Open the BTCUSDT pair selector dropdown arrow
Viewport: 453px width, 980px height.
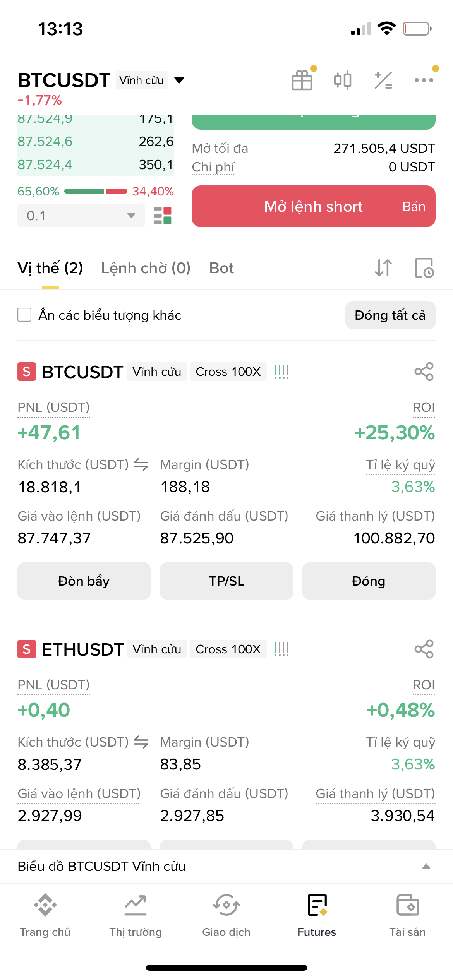click(179, 80)
